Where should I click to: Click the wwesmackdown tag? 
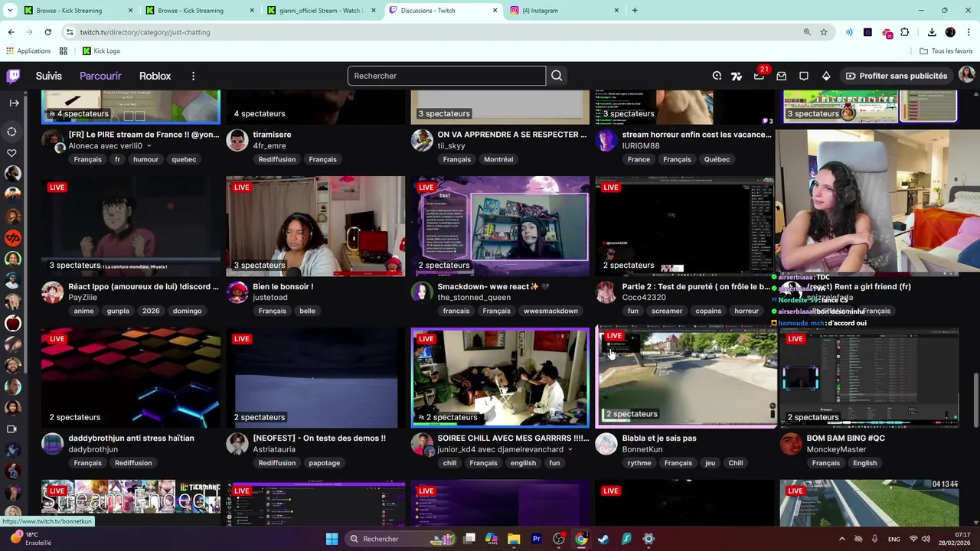point(550,311)
